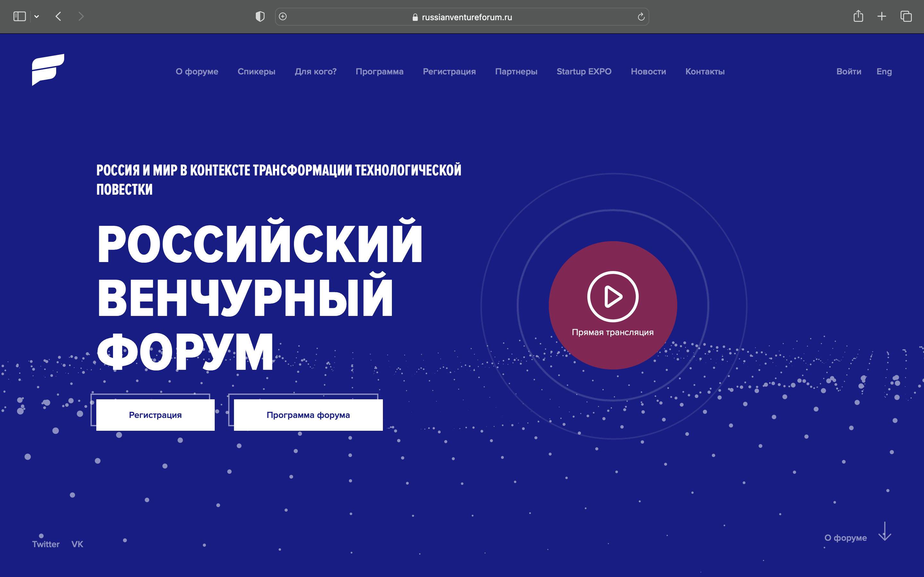Screen dimensions: 924x577
Task: Open the Startup EXPO nav item
Action: click(x=584, y=72)
